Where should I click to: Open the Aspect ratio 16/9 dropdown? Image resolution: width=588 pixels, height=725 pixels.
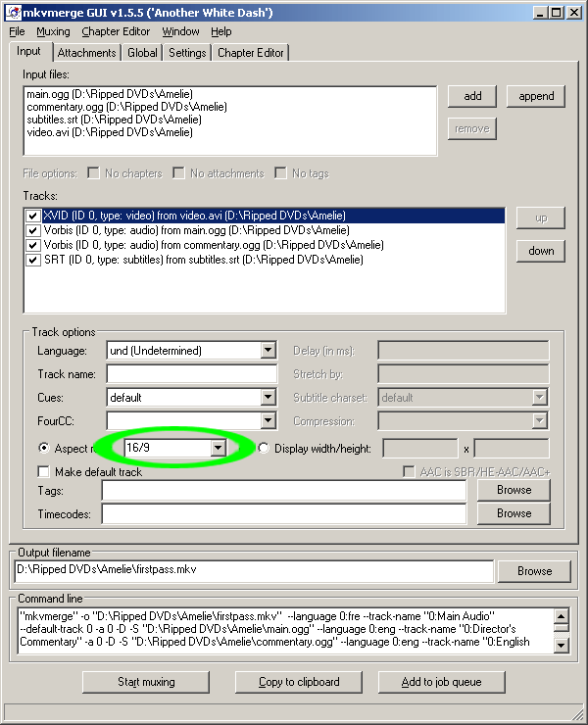coord(218,448)
